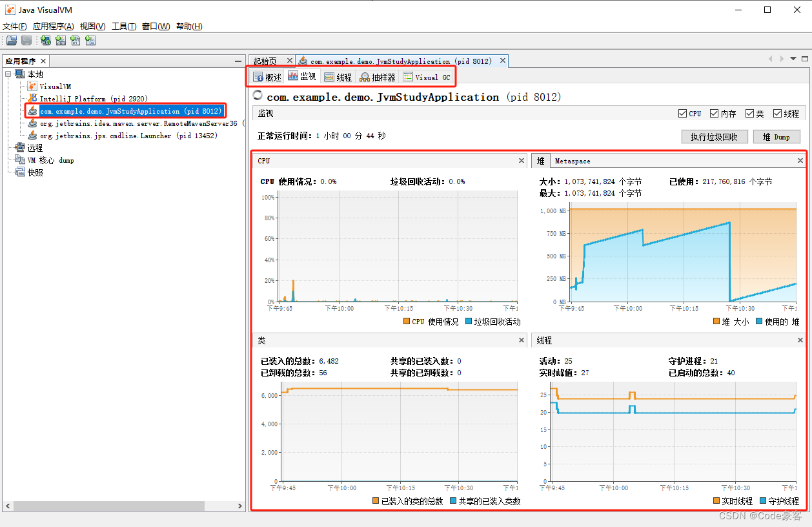Click the 守护线程 legend swatch
The width and height of the screenshot is (812, 527).
(x=764, y=501)
